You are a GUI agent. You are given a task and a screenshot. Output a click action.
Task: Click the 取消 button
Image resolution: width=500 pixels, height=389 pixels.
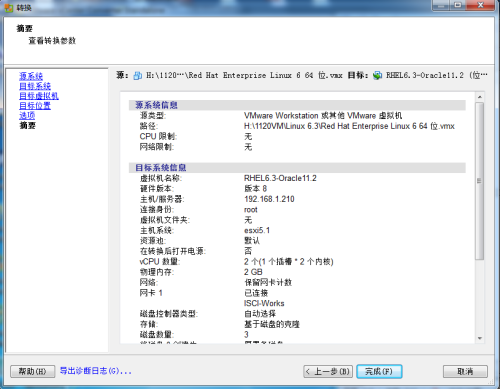(465, 371)
